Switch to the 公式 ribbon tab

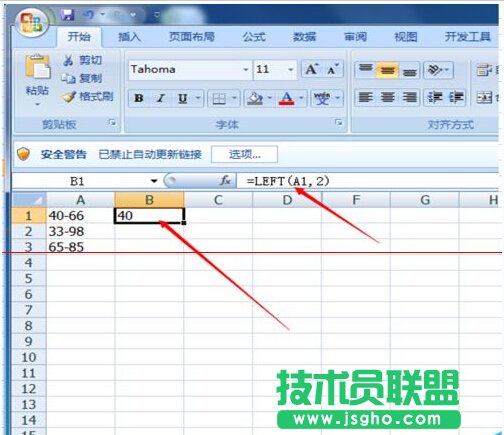tap(254, 37)
